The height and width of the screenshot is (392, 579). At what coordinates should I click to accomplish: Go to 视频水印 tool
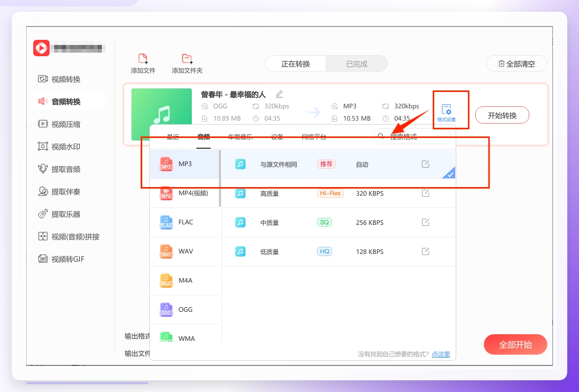pos(59,147)
